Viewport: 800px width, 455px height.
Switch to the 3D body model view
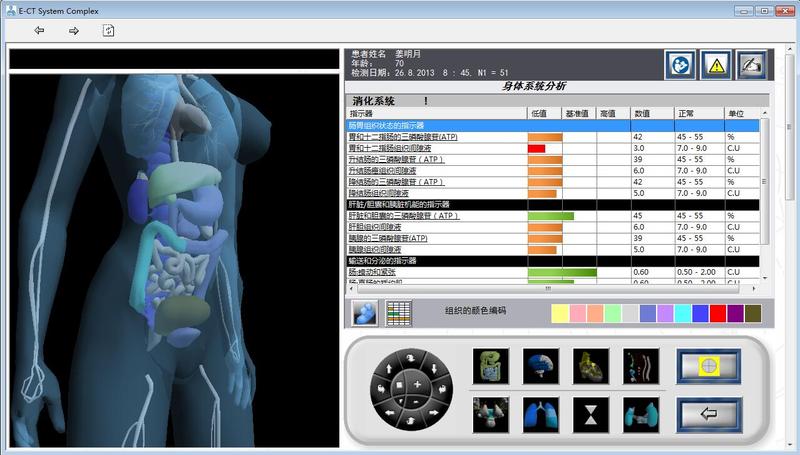pos(365,311)
